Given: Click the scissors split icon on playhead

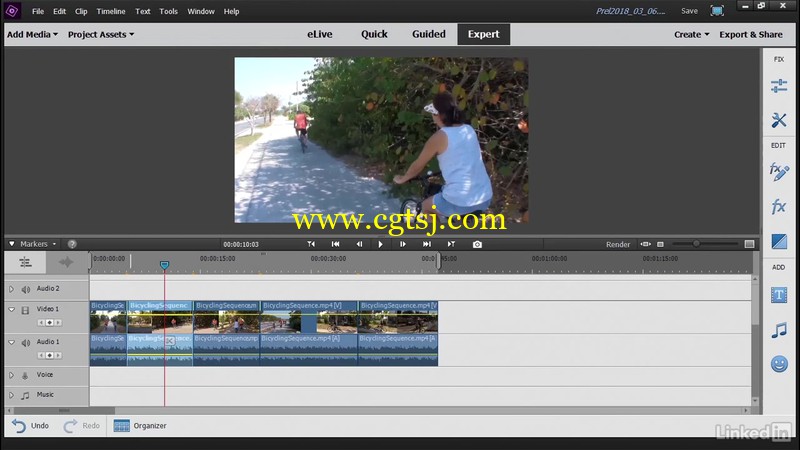Looking at the screenshot, I should tap(170, 340).
